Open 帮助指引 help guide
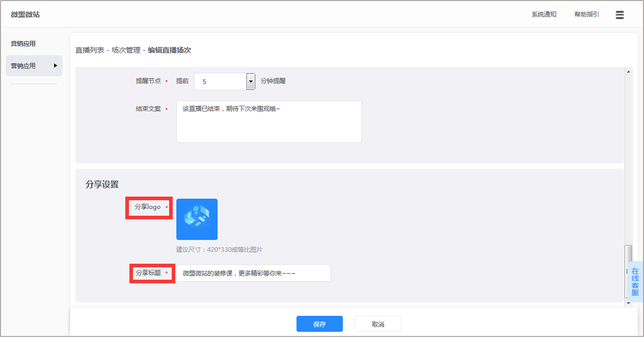 tap(586, 14)
